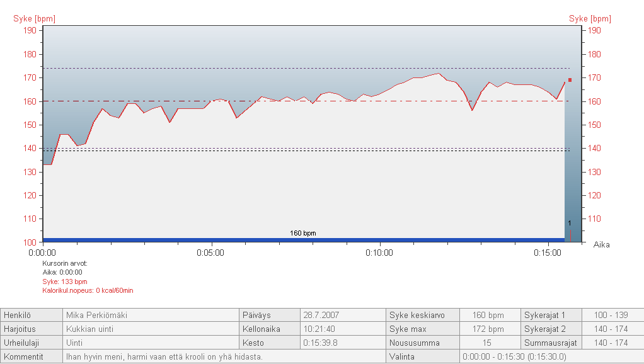The image size is (644, 364).
Task: Click the 0:10:00 time axis label
Action: coord(379,253)
